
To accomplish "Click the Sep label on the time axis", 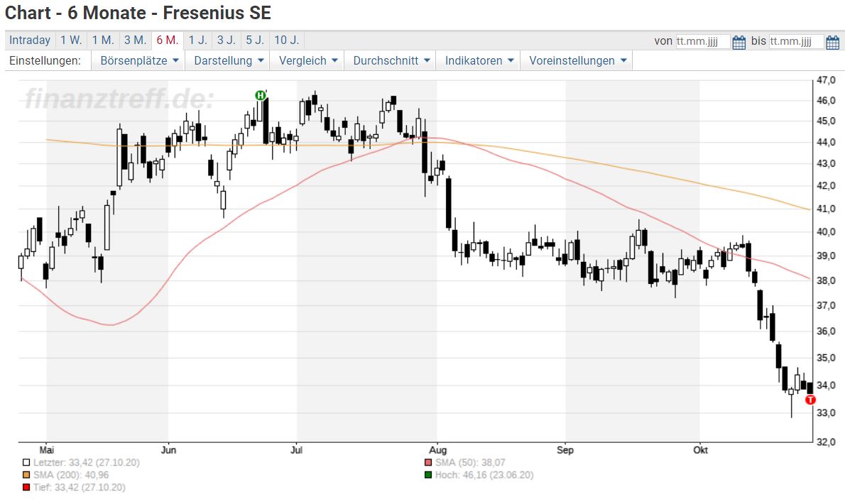I will click(x=565, y=450).
